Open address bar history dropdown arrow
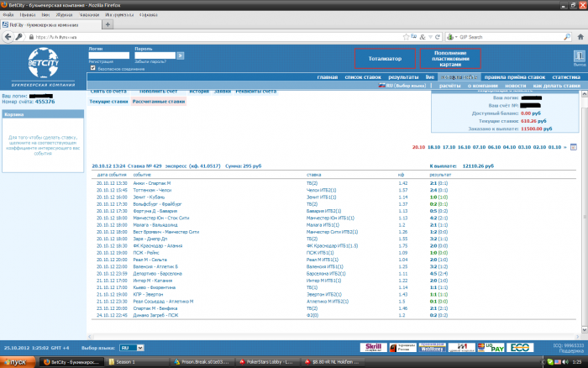This screenshot has height=368, width=588. [x=430, y=37]
